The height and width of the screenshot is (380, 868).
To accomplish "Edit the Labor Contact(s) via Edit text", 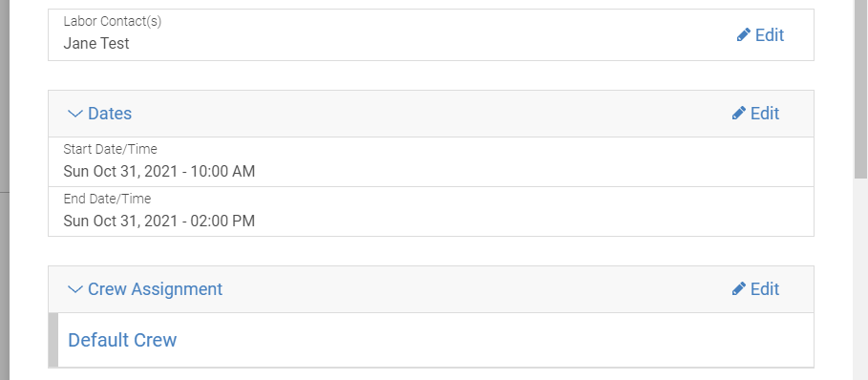I will coord(770,34).
